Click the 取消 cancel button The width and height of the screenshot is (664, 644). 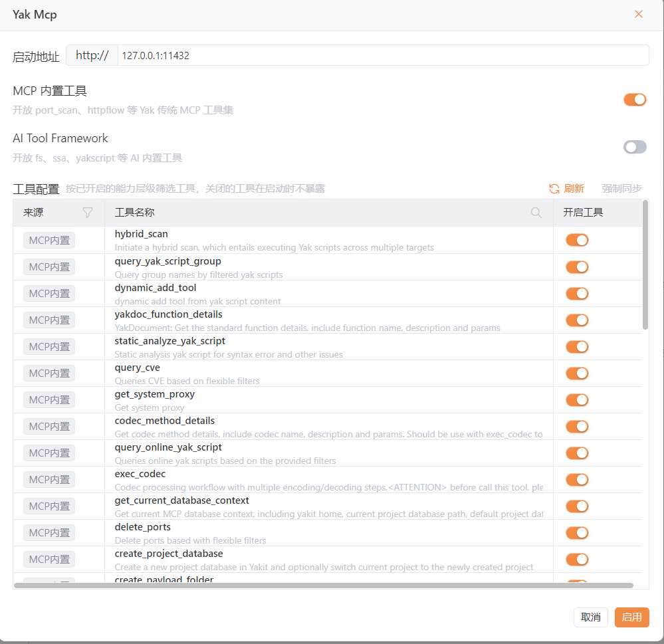coord(591,617)
